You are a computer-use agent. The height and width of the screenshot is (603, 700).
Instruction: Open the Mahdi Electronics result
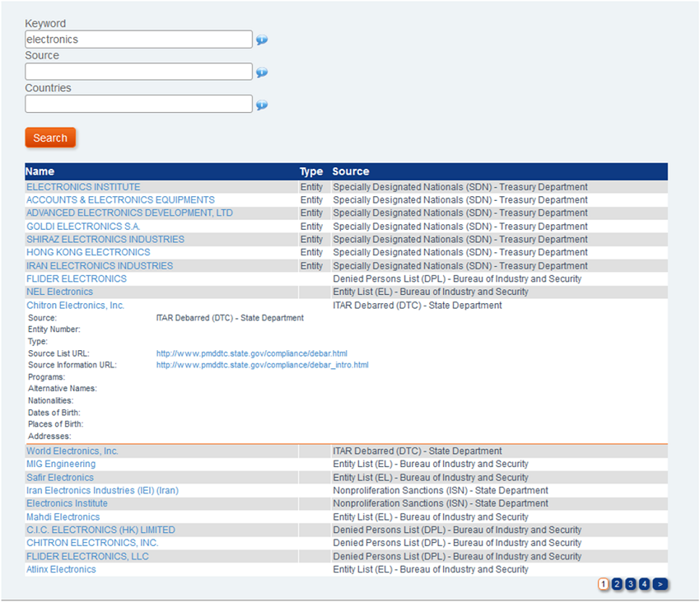coord(63,517)
